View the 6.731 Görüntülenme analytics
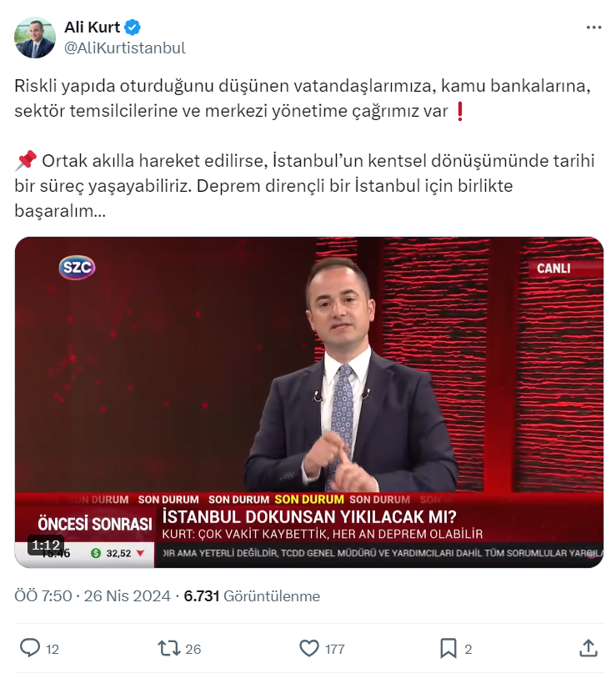This screenshot has width=616, height=673. pyautogui.click(x=252, y=596)
